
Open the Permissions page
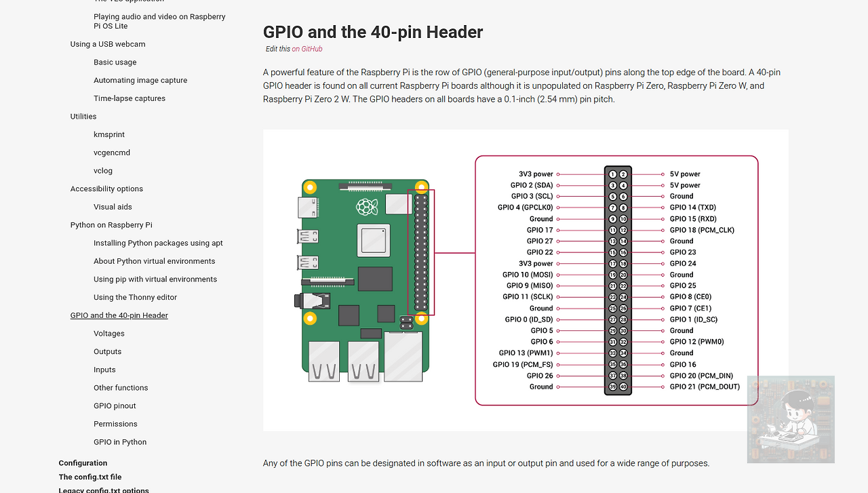(115, 423)
